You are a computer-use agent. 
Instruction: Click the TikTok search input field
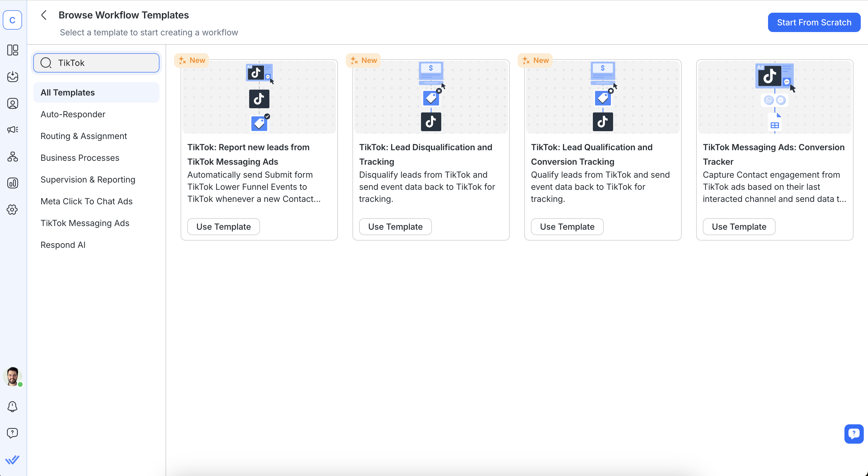[96, 63]
